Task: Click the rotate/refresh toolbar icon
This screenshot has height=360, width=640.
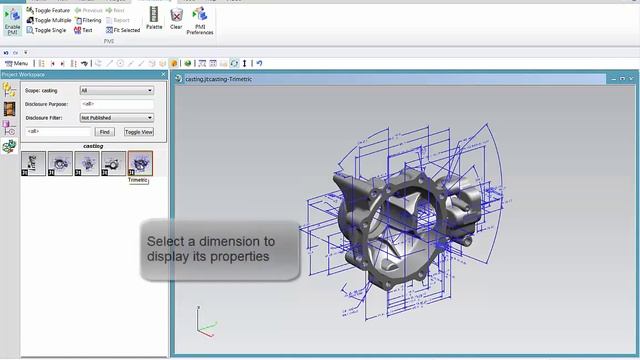Action: click(x=234, y=63)
